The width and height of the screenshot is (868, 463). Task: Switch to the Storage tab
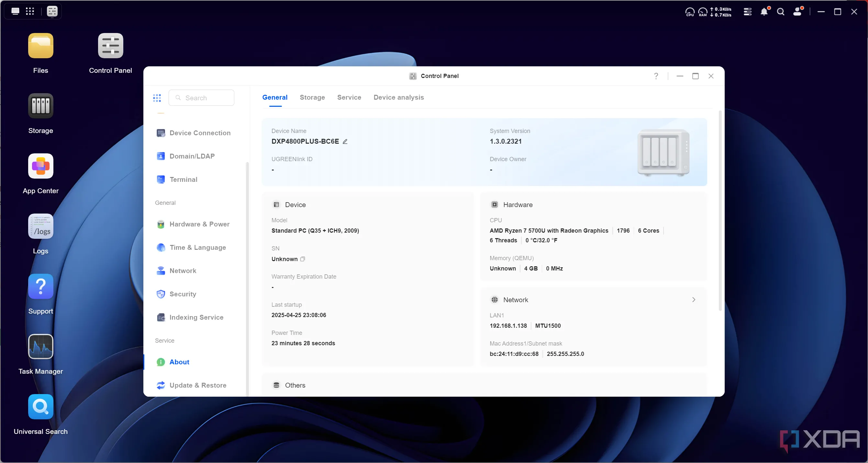[x=312, y=97]
